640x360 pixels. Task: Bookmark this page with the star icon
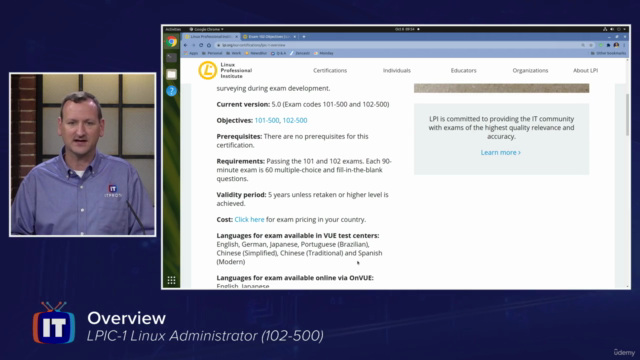(x=591, y=45)
